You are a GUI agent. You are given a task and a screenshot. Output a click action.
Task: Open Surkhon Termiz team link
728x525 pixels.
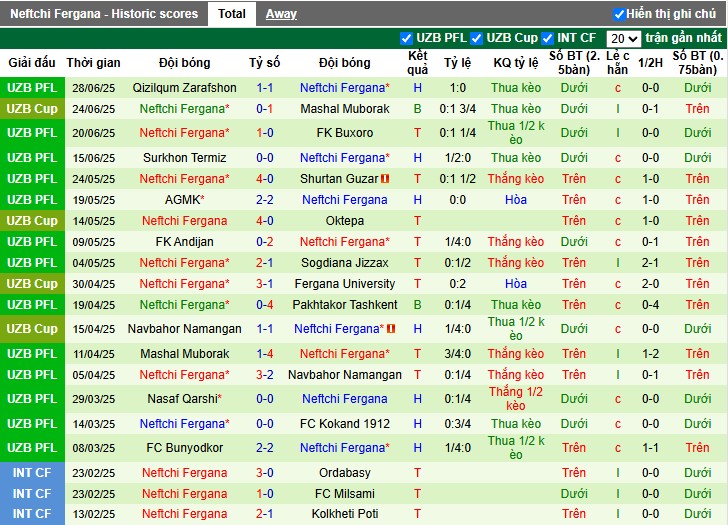click(x=184, y=158)
